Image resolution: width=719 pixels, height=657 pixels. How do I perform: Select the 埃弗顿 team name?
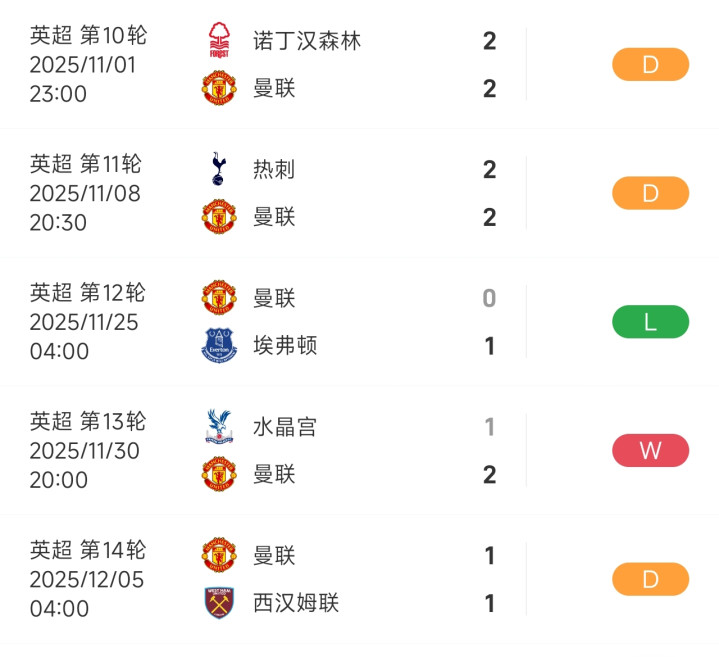click(285, 346)
